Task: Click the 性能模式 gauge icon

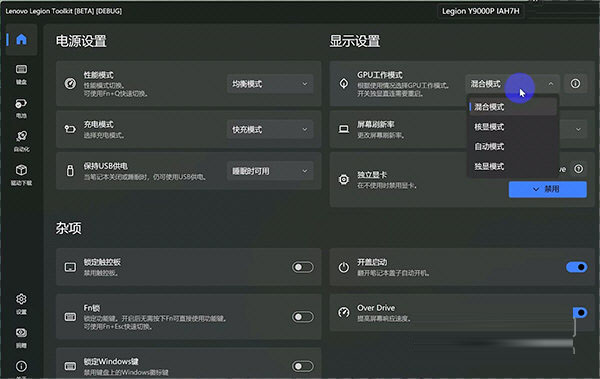Action: point(70,83)
